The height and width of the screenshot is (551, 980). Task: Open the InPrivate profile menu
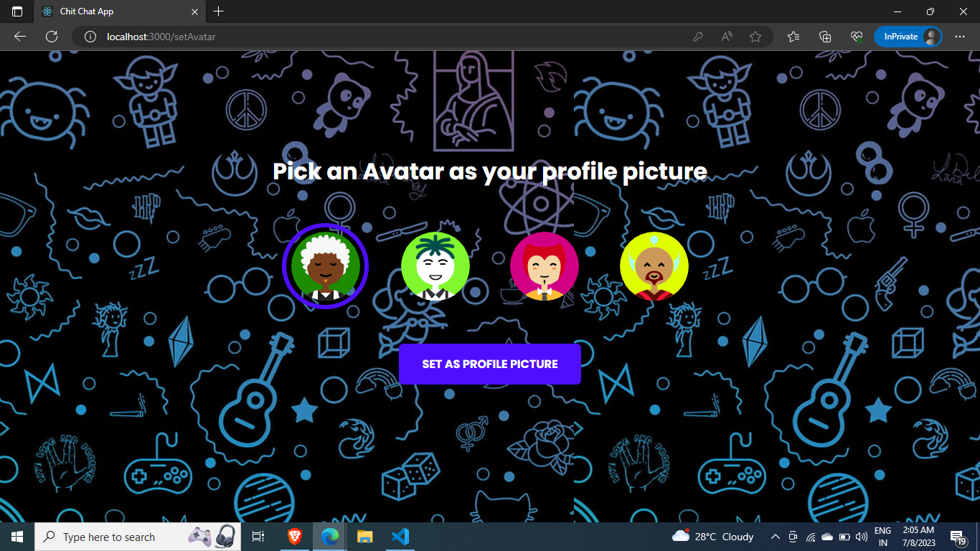point(908,36)
